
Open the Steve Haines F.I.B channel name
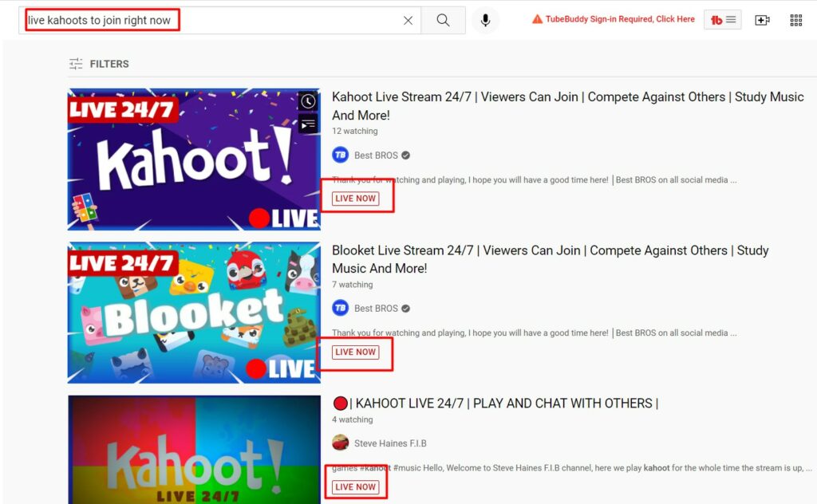[x=390, y=443]
